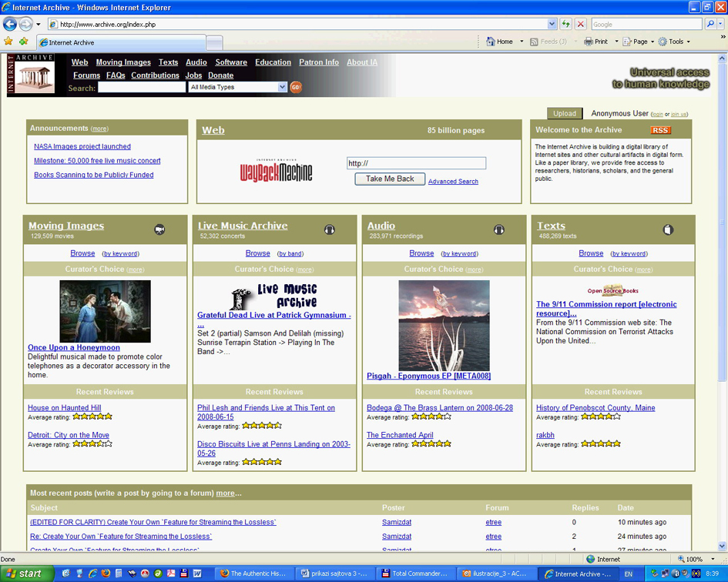
Task: Click the orange GO search button
Action: pos(296,88)
